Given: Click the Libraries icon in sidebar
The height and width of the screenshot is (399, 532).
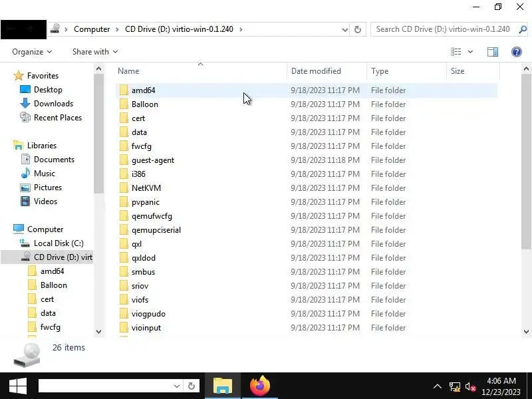Looking at the screenshot, I should [19, 145].
